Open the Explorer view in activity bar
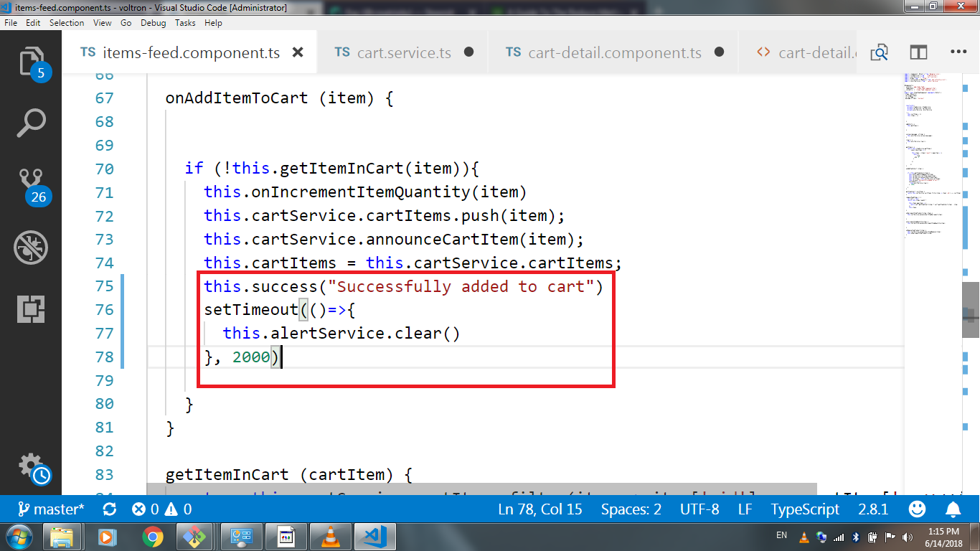Image resolution: width=980 pixels, height=551 pixels. (31, 61)
